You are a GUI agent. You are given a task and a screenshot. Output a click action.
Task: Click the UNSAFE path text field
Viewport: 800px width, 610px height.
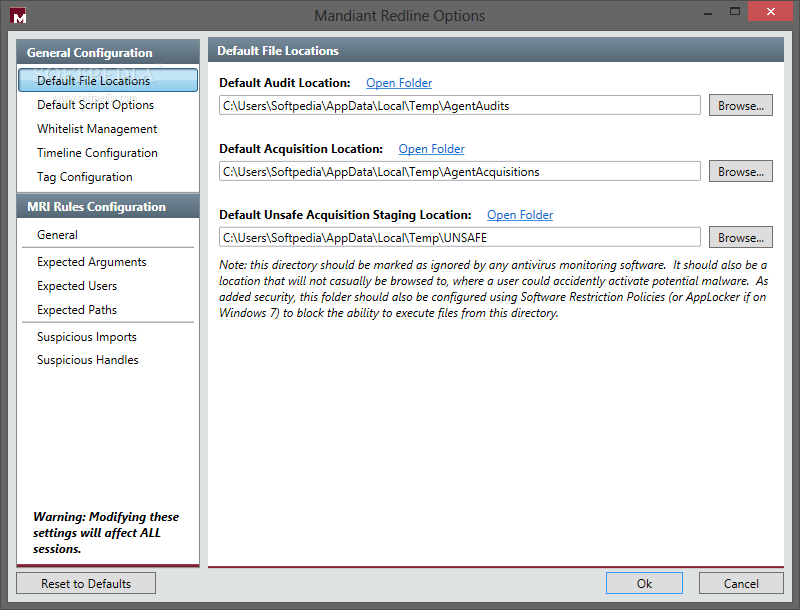click(x=460, y=237)
